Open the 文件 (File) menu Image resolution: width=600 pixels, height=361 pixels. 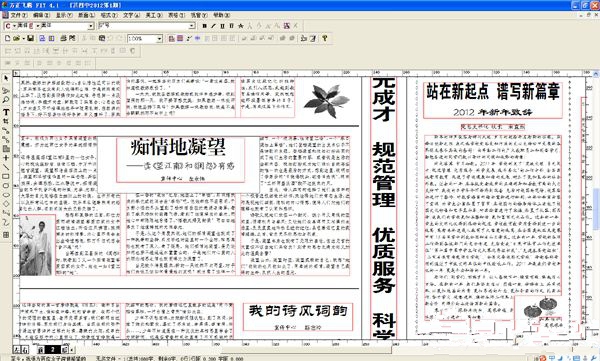point(19,15)
